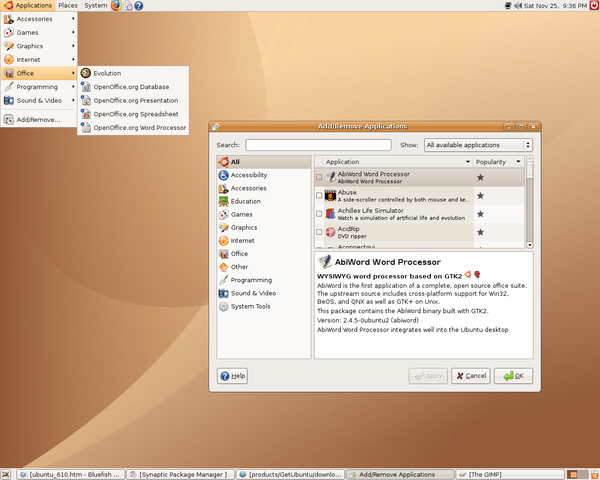Click the clock showing Sat Nov 25
The width and height of the screenshot is (600, 480).
tap(555, 5)
